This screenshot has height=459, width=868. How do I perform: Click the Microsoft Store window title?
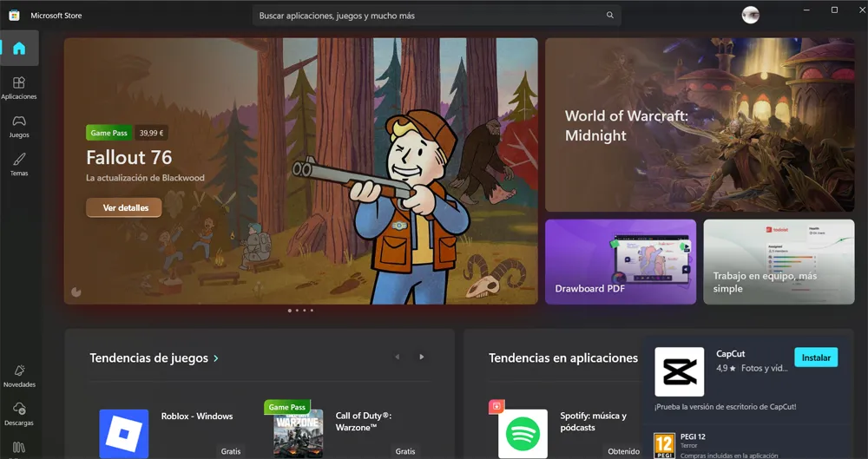point(56,16)
